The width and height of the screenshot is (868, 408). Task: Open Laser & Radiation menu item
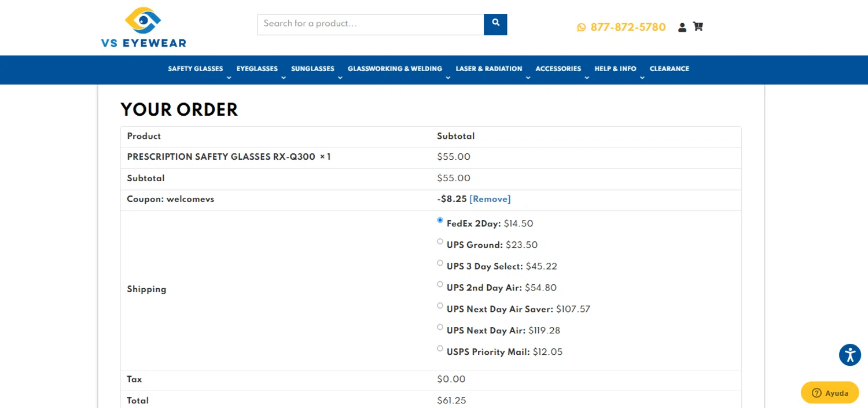click(x=489, y=69)
